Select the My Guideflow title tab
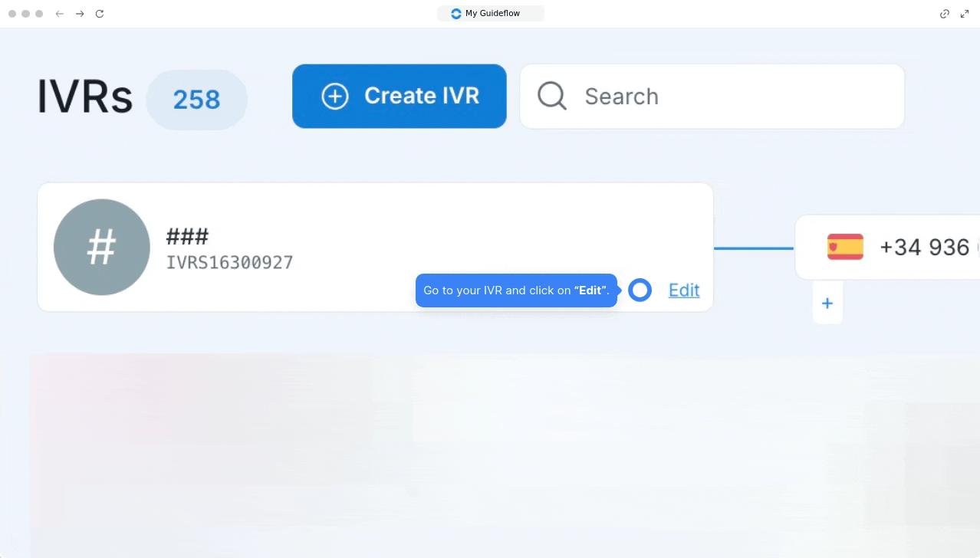This screenshot has height=558, width=980. coord(492,14)
